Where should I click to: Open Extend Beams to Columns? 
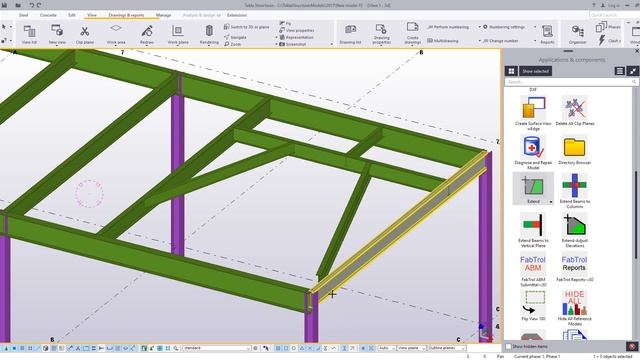[575, 191]
